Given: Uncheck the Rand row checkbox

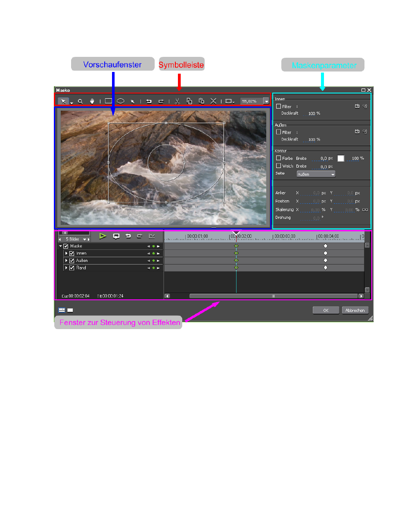Looking at the screenshot, I should point(72,268).
